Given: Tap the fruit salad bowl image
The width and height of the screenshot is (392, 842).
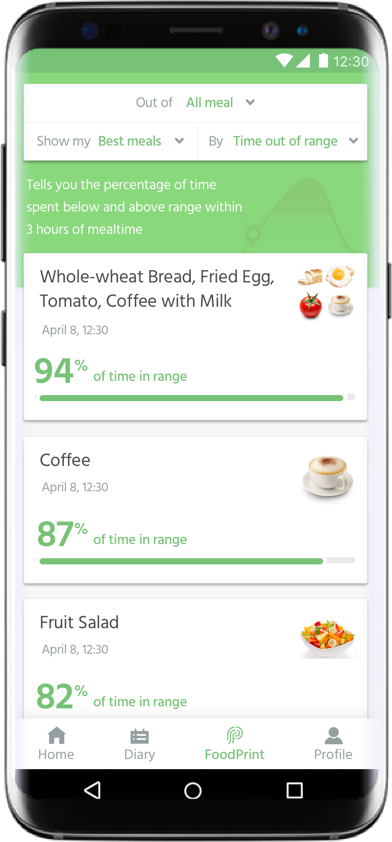Looking at the screenshot, I should click(328, 638).
